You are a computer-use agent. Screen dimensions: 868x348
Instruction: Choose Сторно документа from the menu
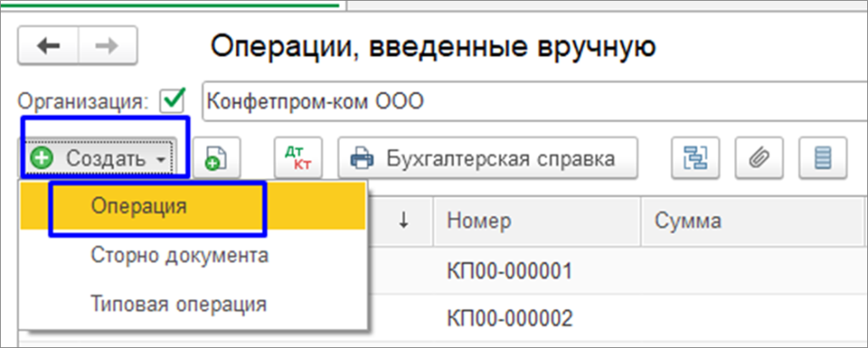coord(192,256)
